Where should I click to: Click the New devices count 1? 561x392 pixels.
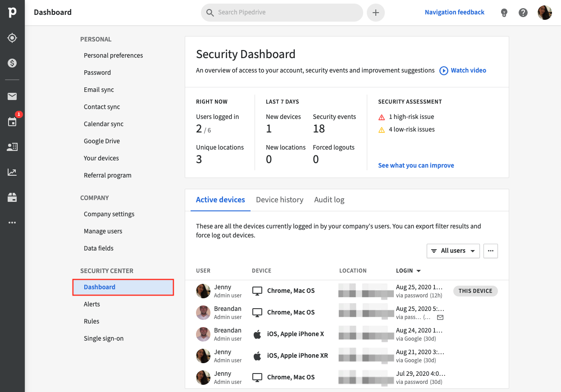pyautogui.click(x=269, y=129)
